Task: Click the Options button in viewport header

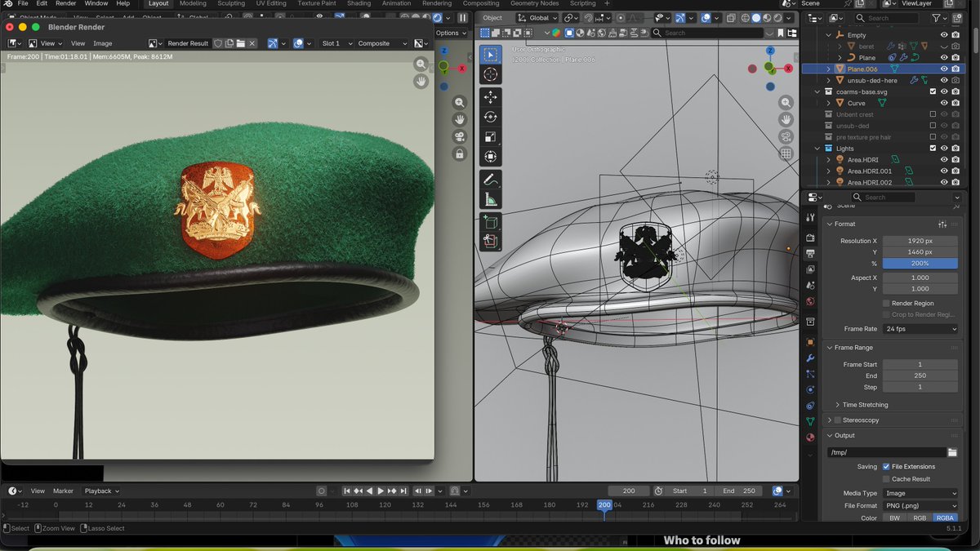Action: 450,33
